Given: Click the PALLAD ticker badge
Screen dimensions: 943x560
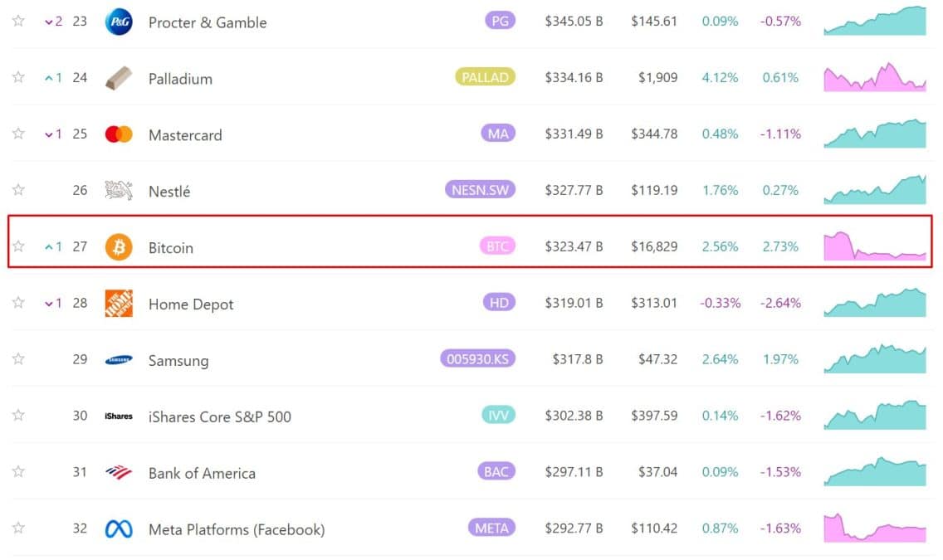Looking at the screenshot, I should pos(486,77).
